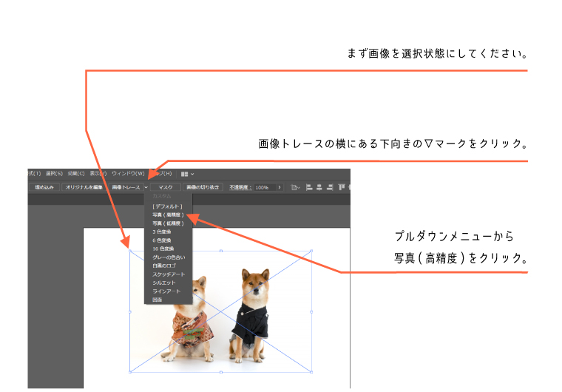Click the bottom-center selection handle of image
562x392 pixels.
pos(221,372)
